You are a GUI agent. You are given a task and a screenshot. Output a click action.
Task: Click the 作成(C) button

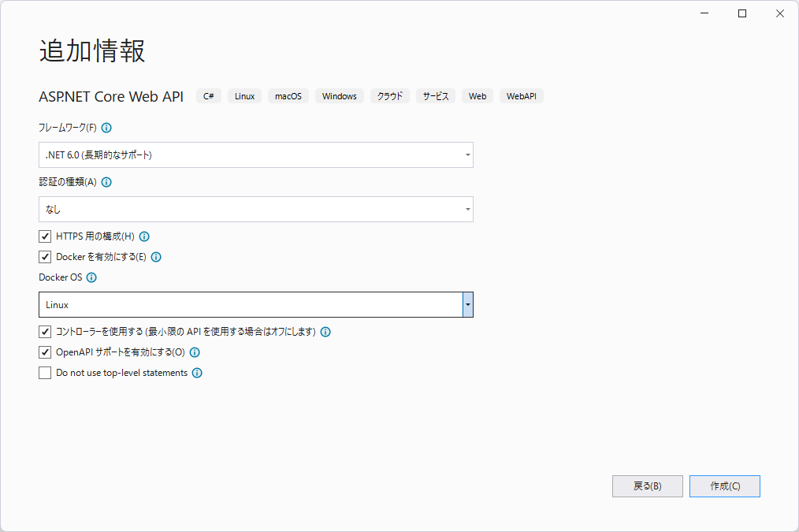(x=725, y=486)
